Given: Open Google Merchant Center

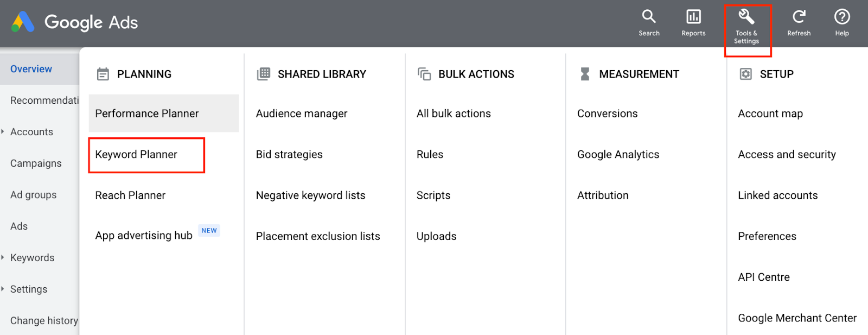Looking at the screenshot, I should (797, 318).
